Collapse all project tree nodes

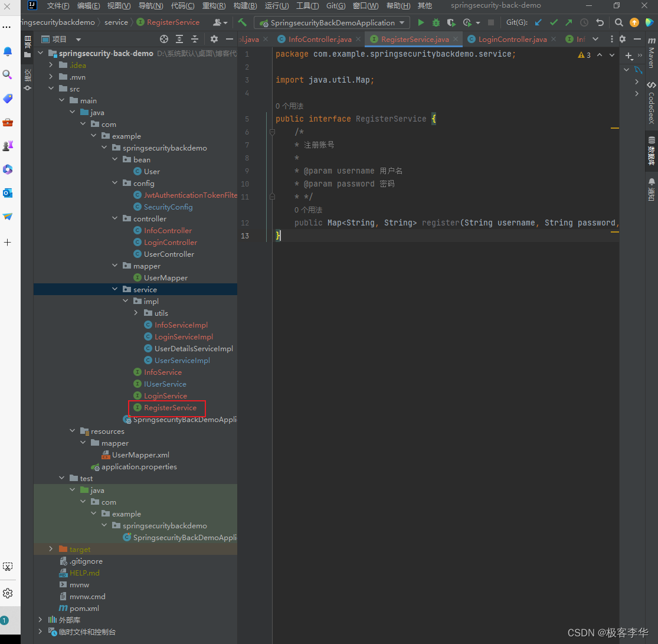click(195, 39)
